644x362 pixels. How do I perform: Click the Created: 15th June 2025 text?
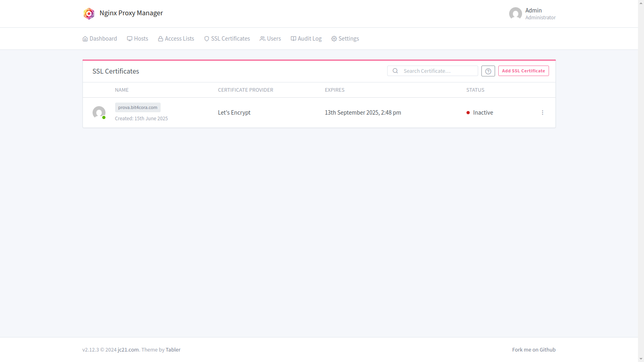pyautogui.click(x=141, y=119)
